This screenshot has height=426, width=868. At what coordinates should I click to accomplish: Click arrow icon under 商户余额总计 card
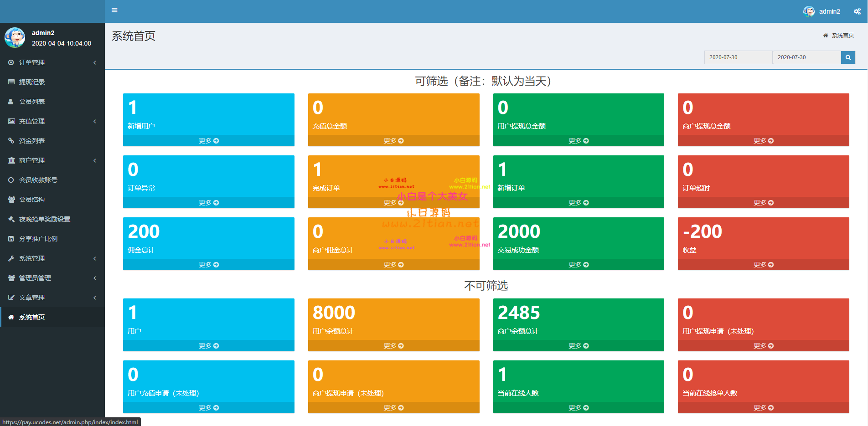click(586, 346)
